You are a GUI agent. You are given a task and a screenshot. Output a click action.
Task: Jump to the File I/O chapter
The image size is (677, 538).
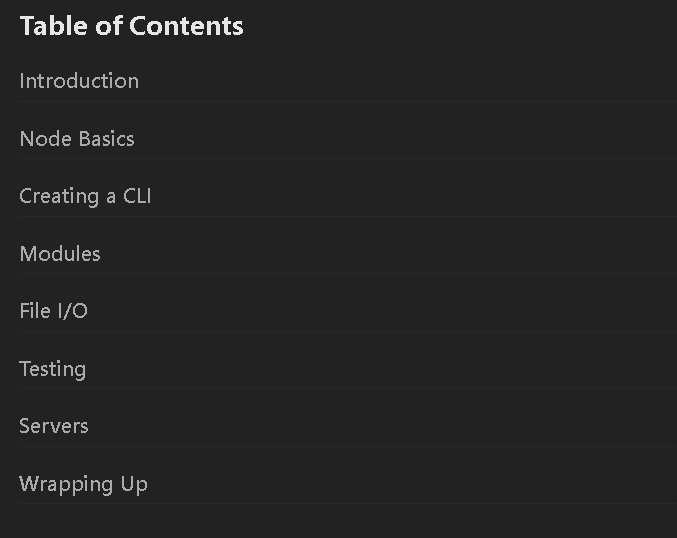coord(54,311)
